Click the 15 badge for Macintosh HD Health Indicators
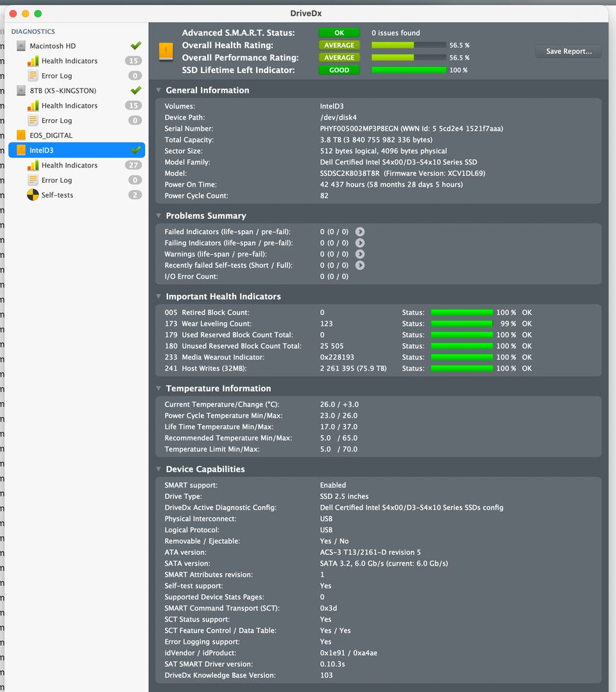 pyautogui.click(x=133, y=61)
